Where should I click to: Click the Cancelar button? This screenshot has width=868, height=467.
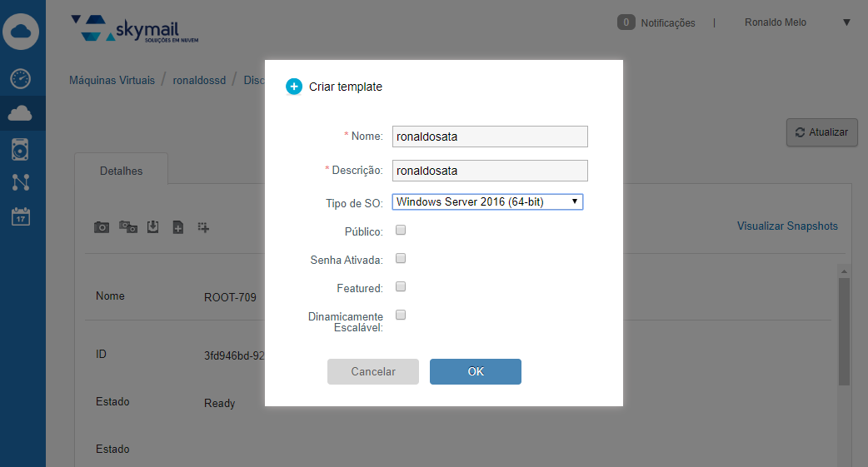pos(373,372)
